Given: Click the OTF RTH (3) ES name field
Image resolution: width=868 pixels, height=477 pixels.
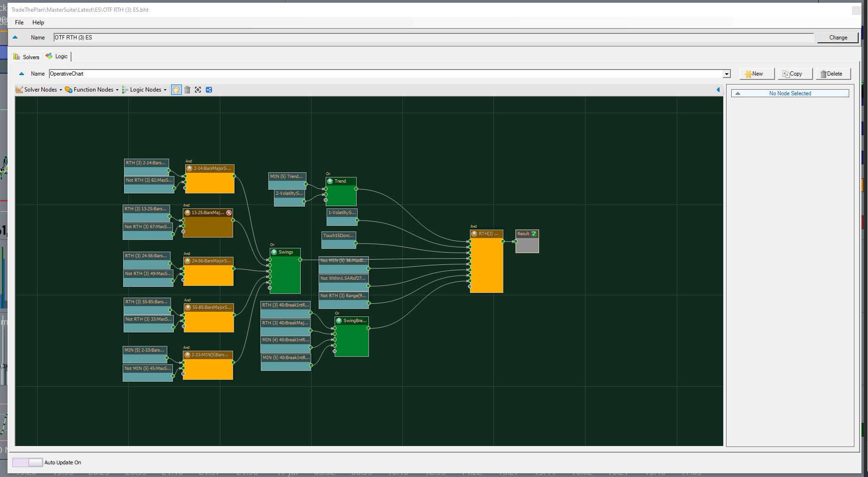Looking at the screenshot, I should coord(433,38).
